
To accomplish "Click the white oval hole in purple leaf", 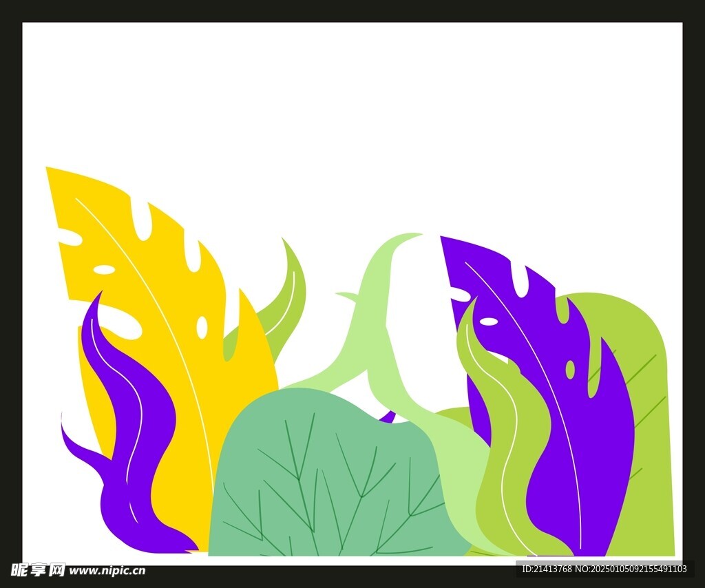I will [488, 322].
